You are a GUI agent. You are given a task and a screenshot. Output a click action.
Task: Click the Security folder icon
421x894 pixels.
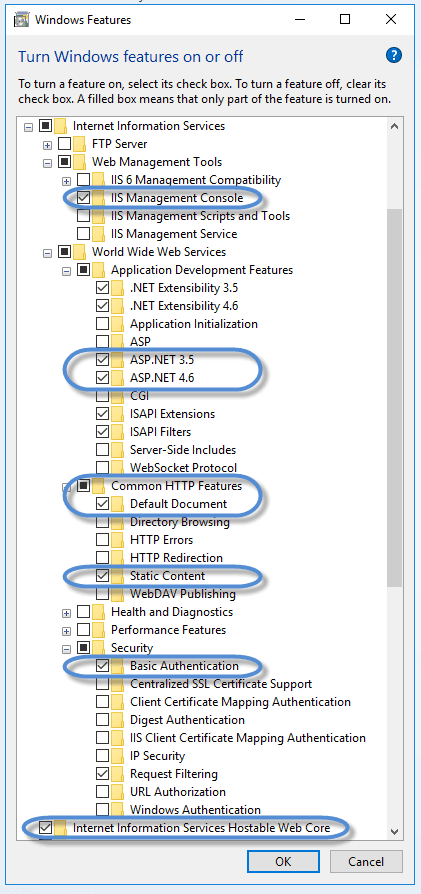(x=99, y=648)
